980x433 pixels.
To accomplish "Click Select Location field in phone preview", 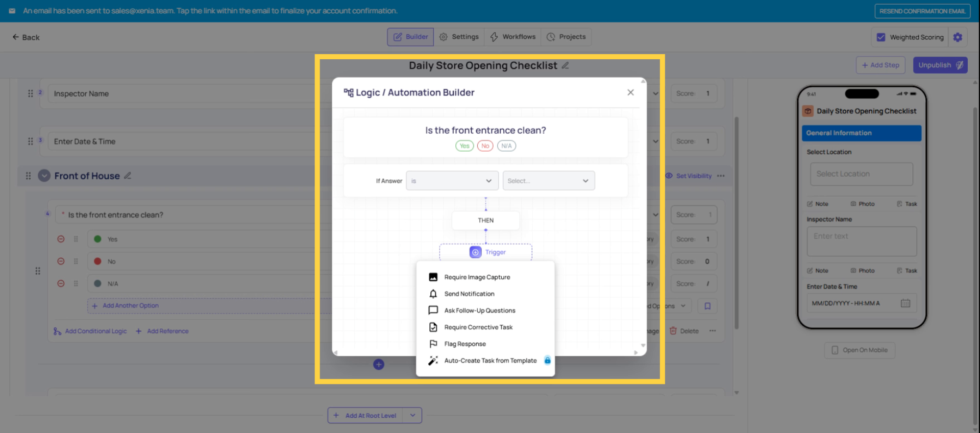I will tap(862, 174).
